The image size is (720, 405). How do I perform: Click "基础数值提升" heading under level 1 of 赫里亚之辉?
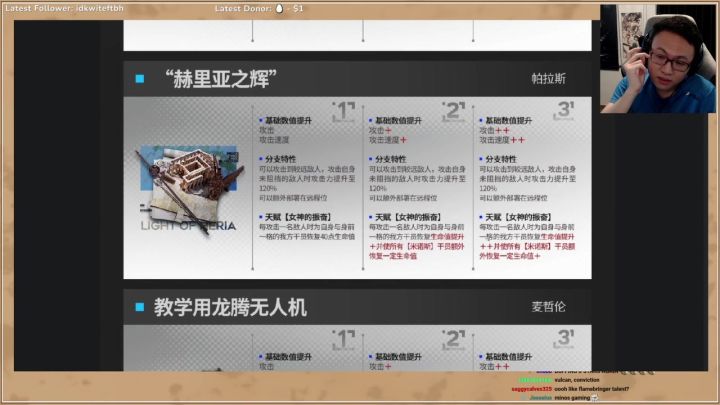pyautogui.click(x=288, y=120)
